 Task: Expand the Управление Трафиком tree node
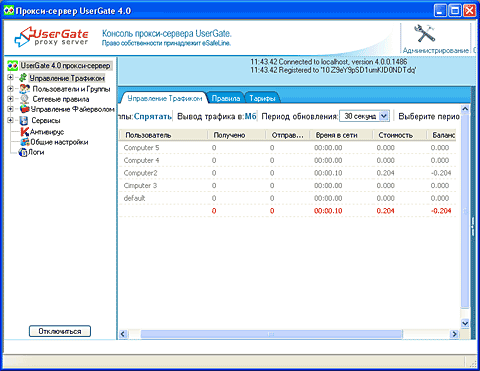[10, 78]
